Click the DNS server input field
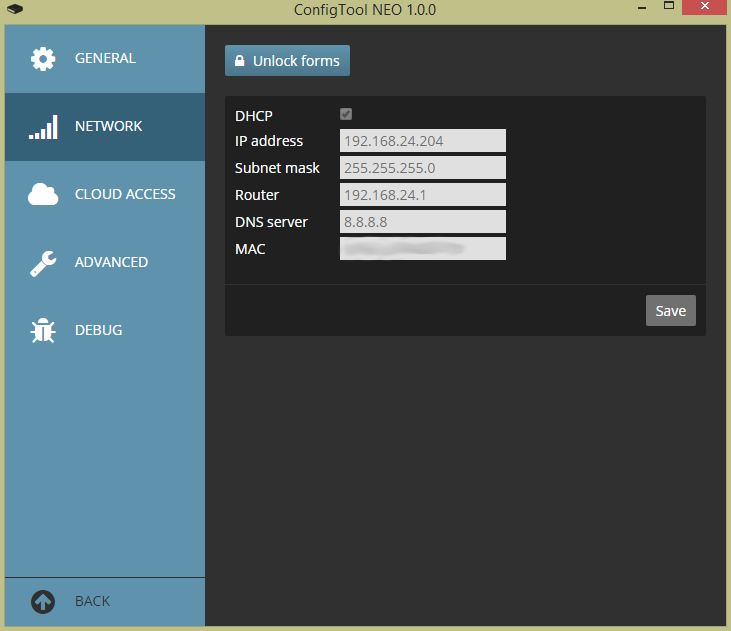 tap(423, 222)
